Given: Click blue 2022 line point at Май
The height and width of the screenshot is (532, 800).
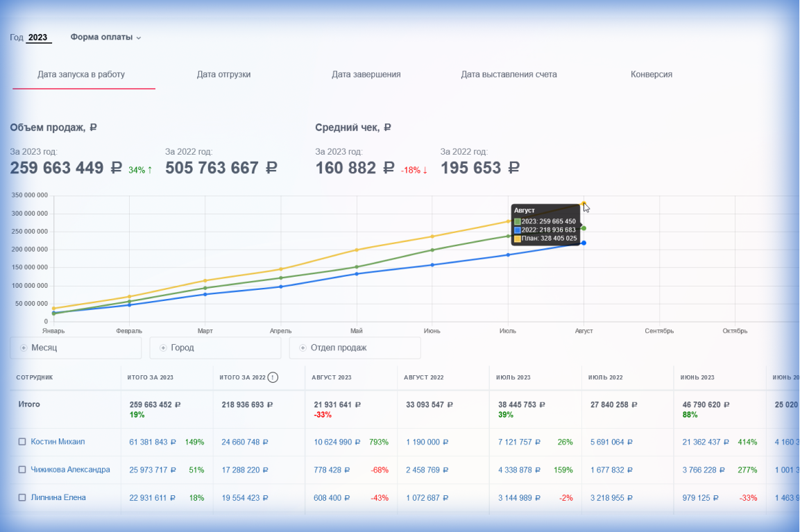Looking at the screenshot, I should pyautogui.click(x=357, y=273).
